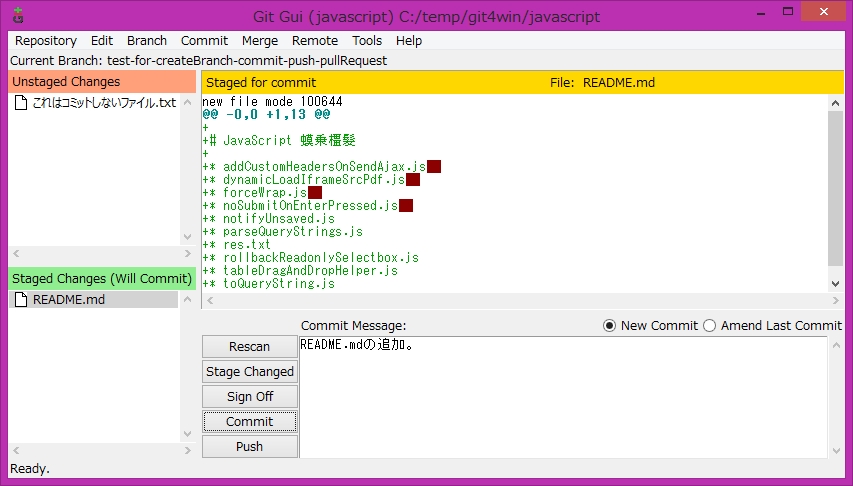Click scroll-down arrow of Unstaged Changes list
The height and width of the screenshot is (486, 853).
pos(188,237)
